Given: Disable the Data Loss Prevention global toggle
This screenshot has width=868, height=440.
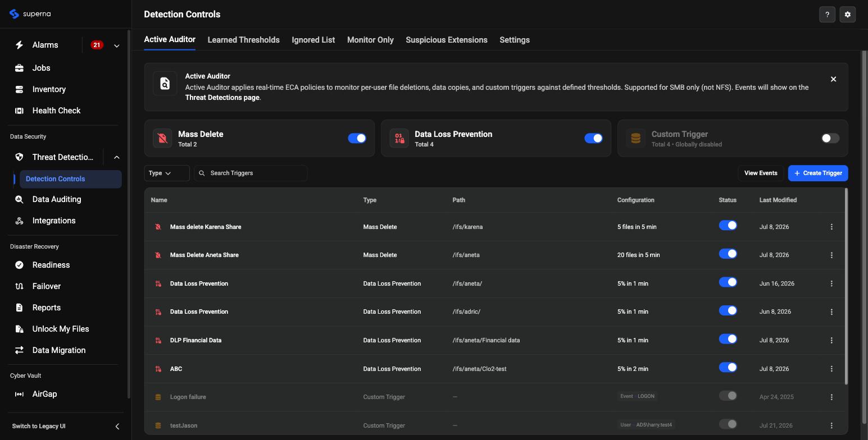Looking at the screenshot, I should click(x=593, y=138).
